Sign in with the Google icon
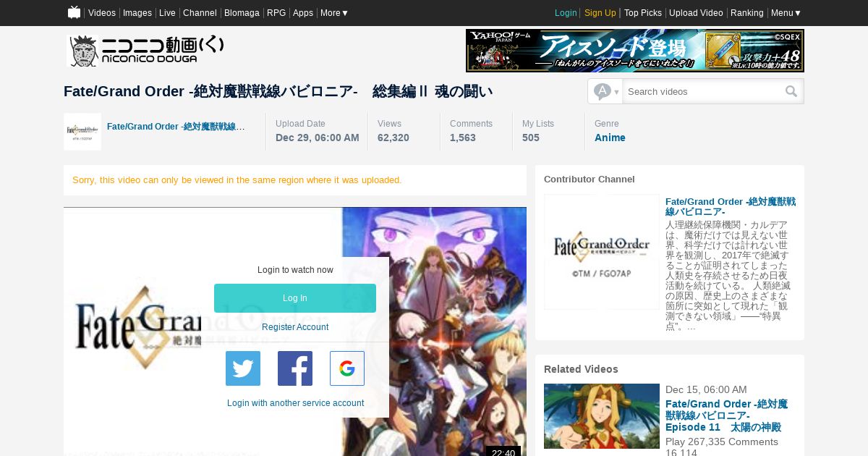Viewport: 868px width, 456px height. tap(347, 368)
